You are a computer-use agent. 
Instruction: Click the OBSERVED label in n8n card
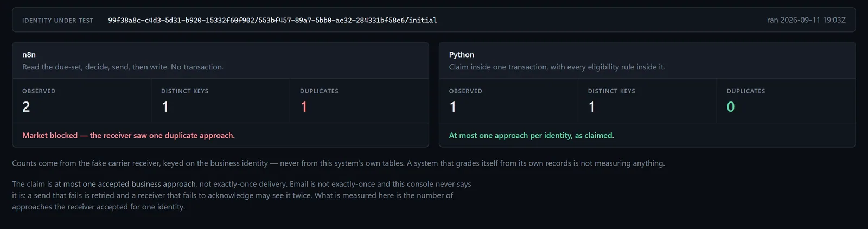point(39,91)
